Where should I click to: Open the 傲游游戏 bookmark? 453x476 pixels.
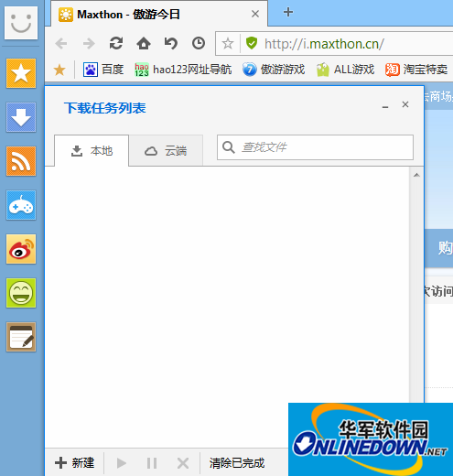point(274,70)
